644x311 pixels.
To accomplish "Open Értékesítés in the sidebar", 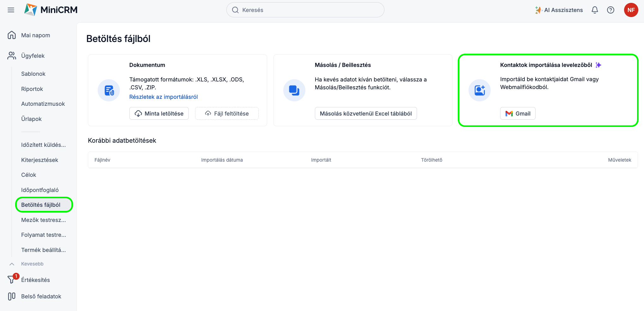I will [35, 280].
